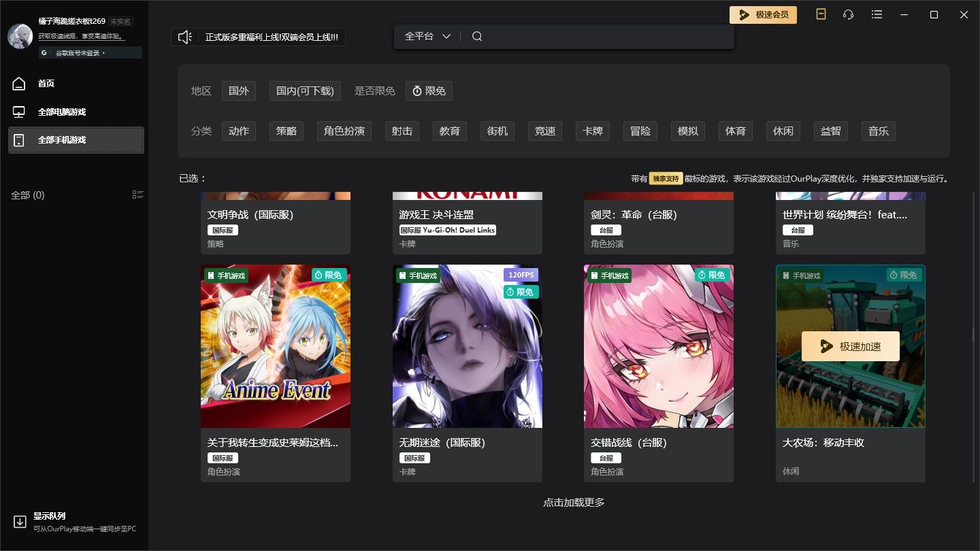The height and width of the screenshot is (551, 980).
Task: Click 文明争战（国际服）title
Action: pyautogui.click(x=250, y=214)
